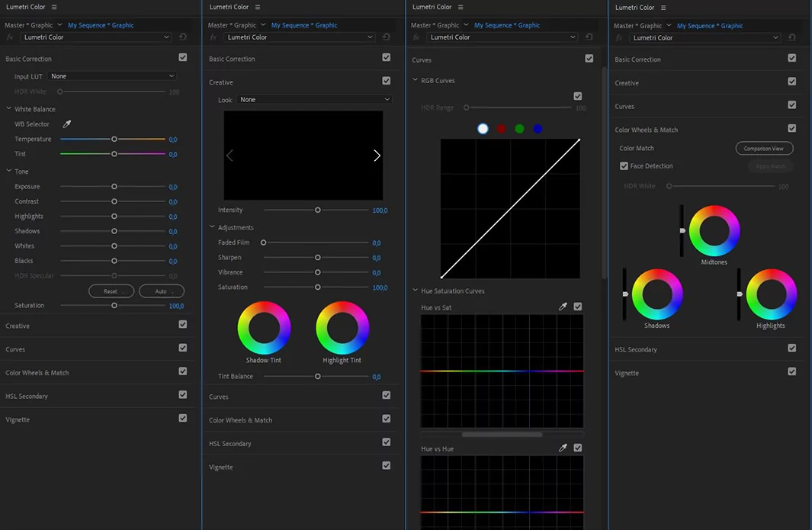Toggle Vignette checkbox in fourth panel

[x=792, y=371]
